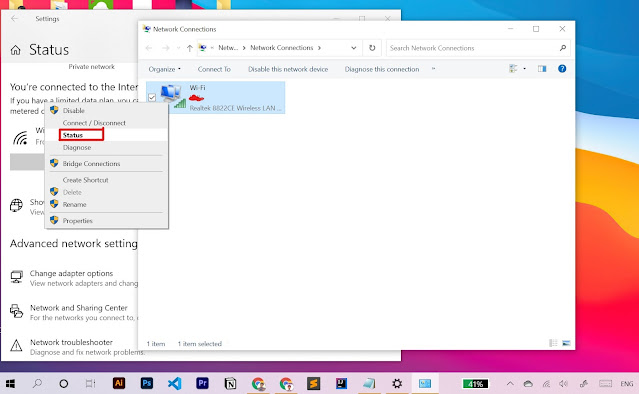Show more toolbar commands chevron

(433, 69)
